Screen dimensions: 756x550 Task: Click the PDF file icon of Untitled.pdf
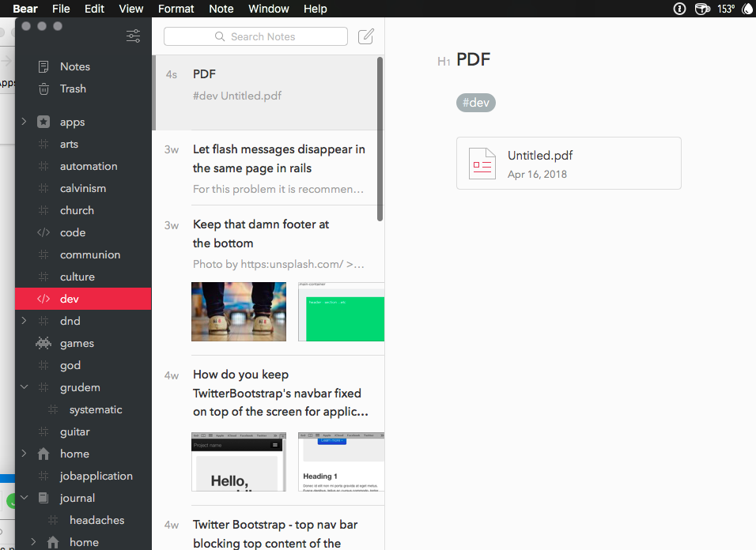tap(482, 164)
